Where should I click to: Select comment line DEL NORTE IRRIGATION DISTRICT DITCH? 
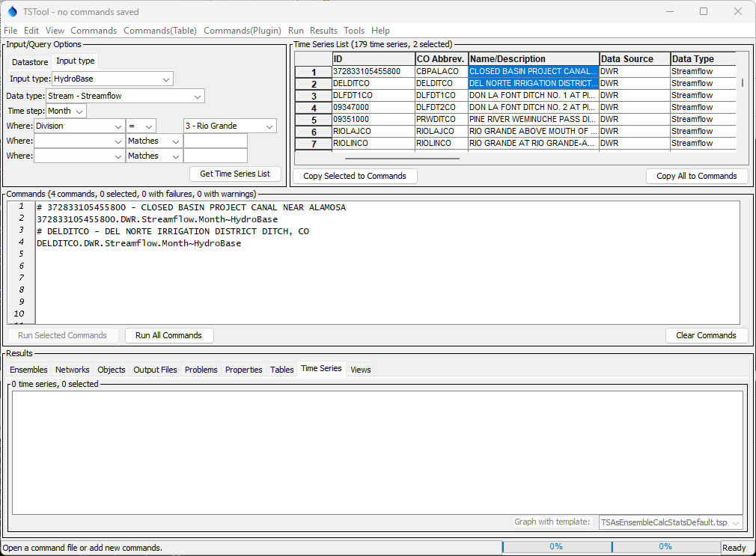click(x=173, y=231)
